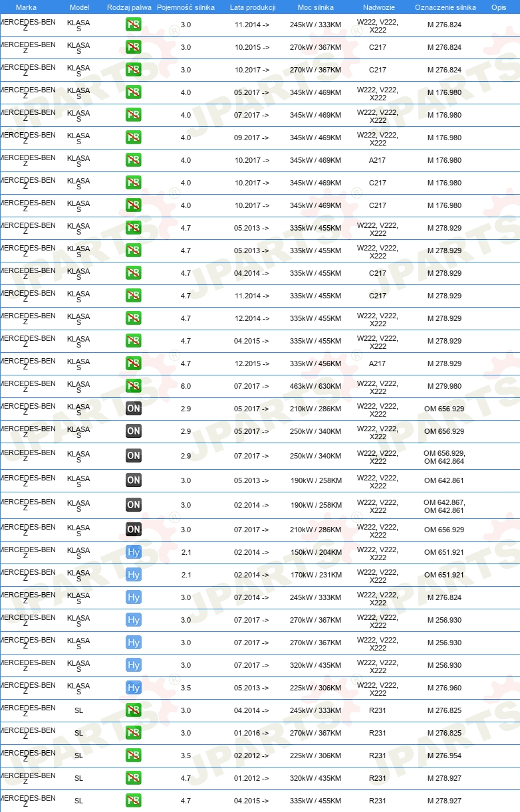
Task: Click the petrol icon in the SL 04.2015 row
Action: click(x=134, y=801)
